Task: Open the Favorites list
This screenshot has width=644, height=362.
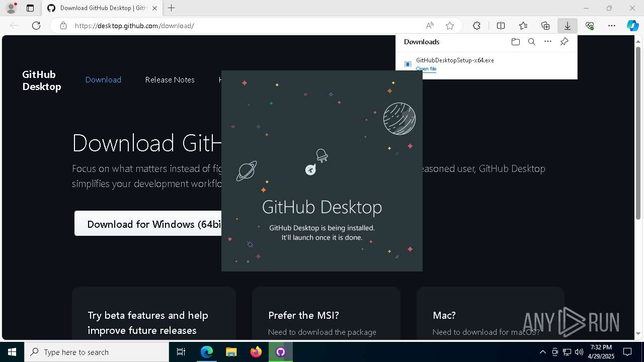Action: [x=523, y=26]
